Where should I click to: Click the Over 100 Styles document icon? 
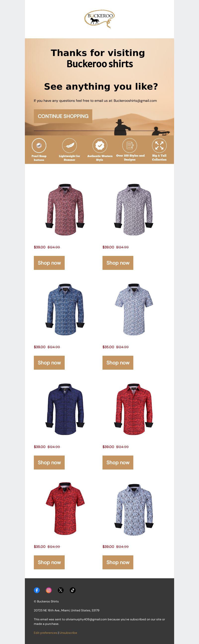tap(130, 145)
